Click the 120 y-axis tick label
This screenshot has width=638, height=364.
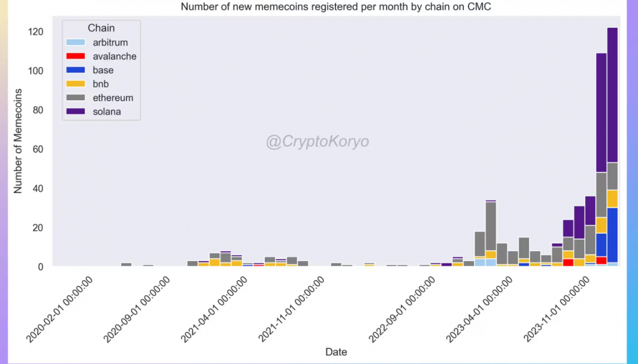(x=35, y=32)
